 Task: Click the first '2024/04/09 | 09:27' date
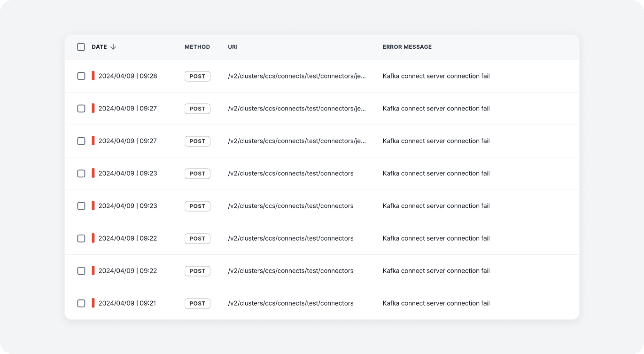[128, 108]
